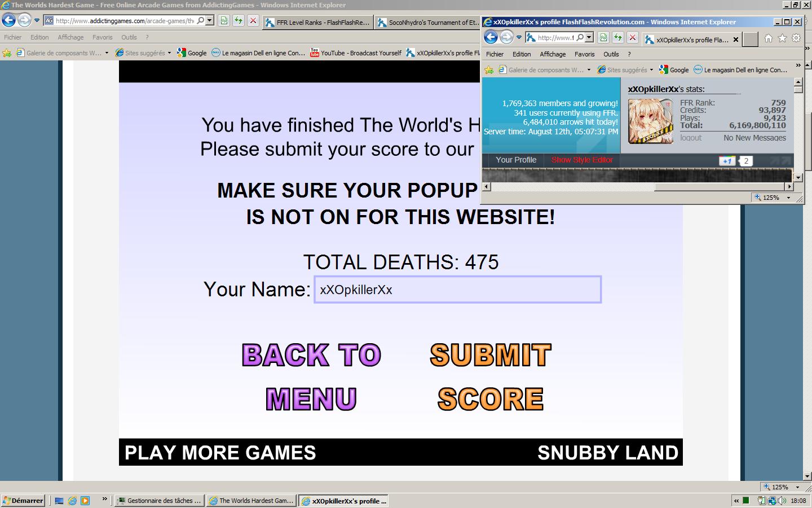This screenshot has width=812, height=508.
Task: Click Show Desktop quick launch icon
Action: pos(59,501)
